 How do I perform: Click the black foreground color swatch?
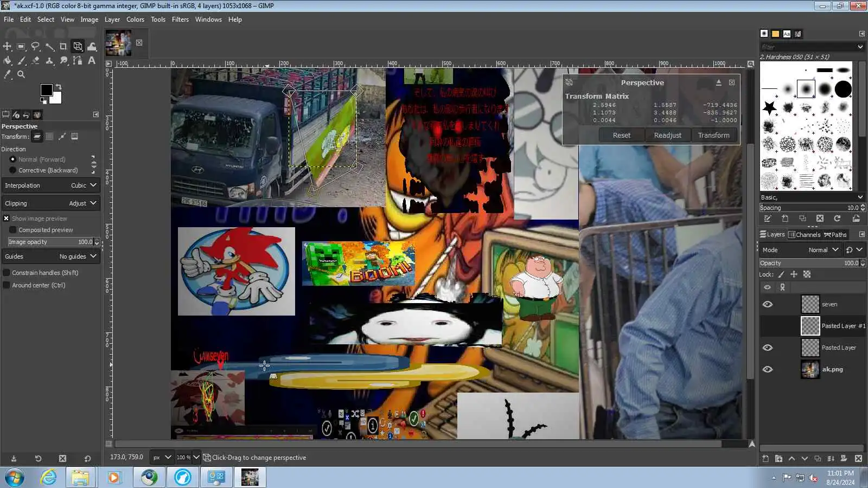46,89
